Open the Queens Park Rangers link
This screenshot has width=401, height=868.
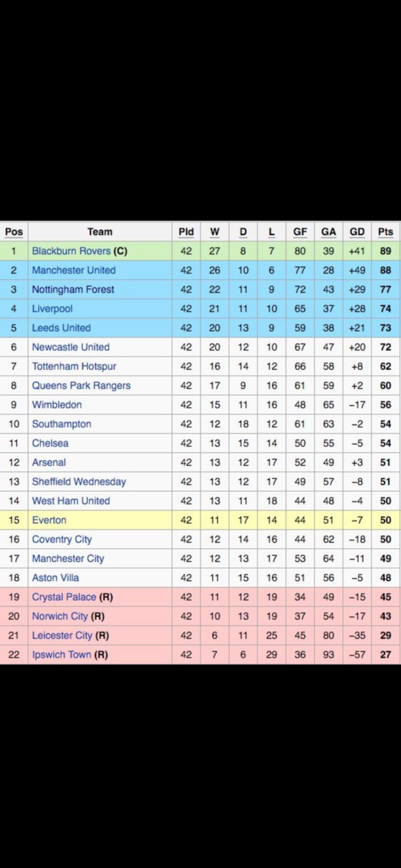(x=81, y=386)
